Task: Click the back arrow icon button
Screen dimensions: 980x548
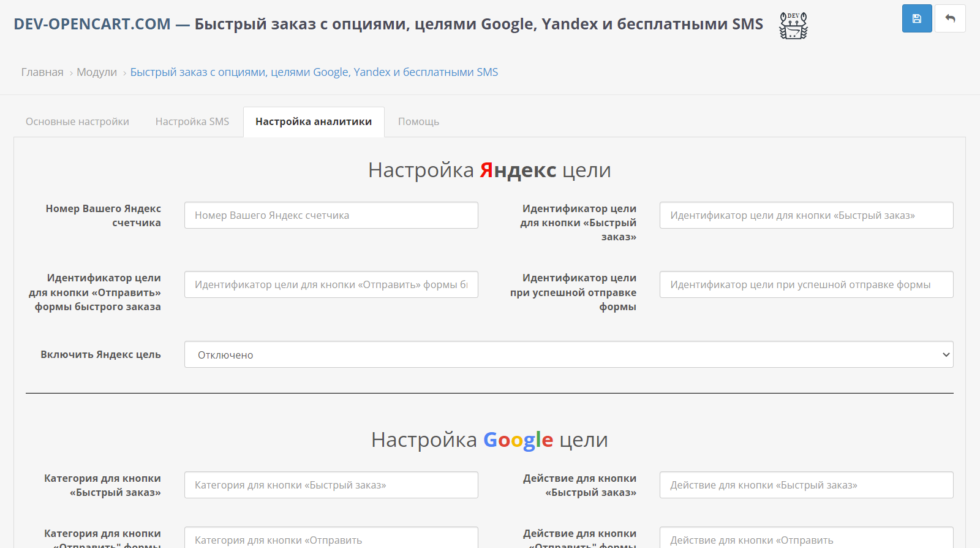Action: pos(950,18)
